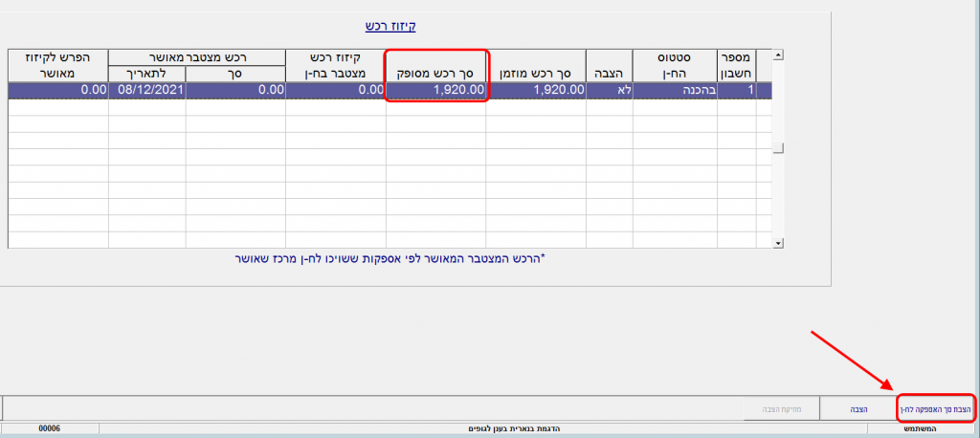Click the table's vertical scrollbar thumb

tap(779, 147)
